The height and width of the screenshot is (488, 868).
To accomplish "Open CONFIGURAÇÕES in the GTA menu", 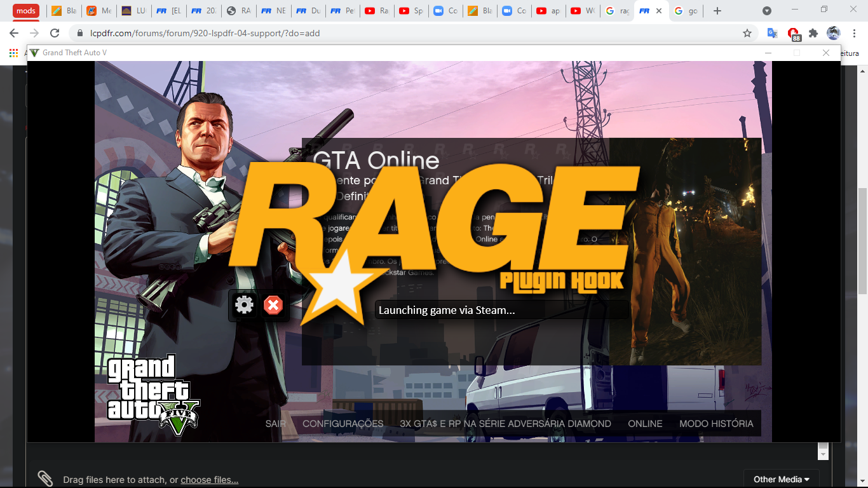I will 342,424.
